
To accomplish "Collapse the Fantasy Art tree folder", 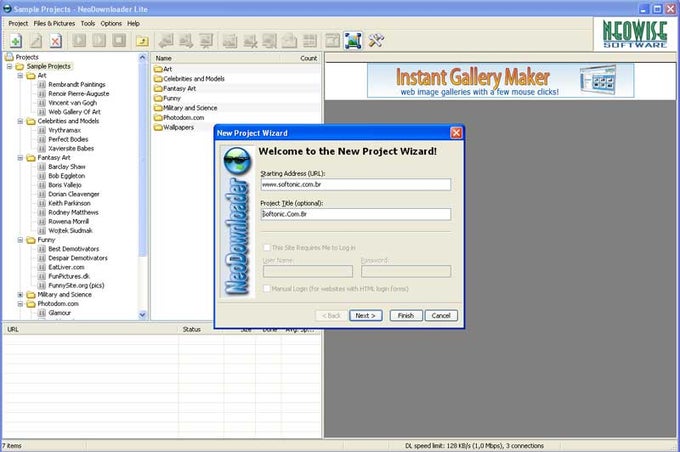I will click(x=20, y=158).
